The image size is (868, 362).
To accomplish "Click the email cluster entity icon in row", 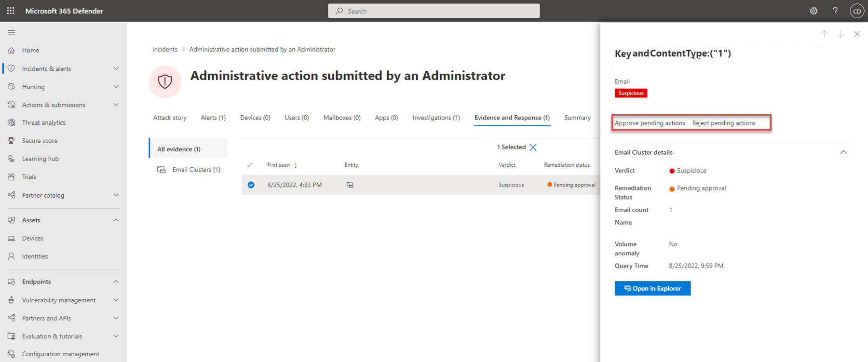I will [x=350, y=185].
